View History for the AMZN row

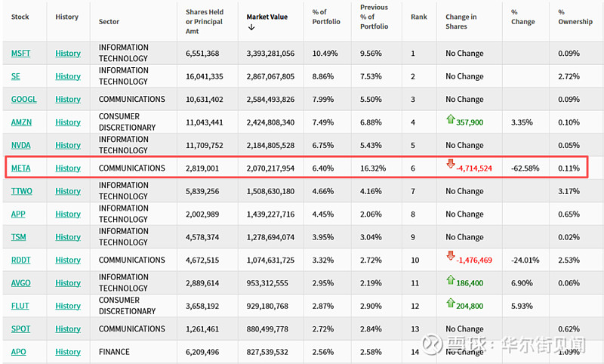68,122
